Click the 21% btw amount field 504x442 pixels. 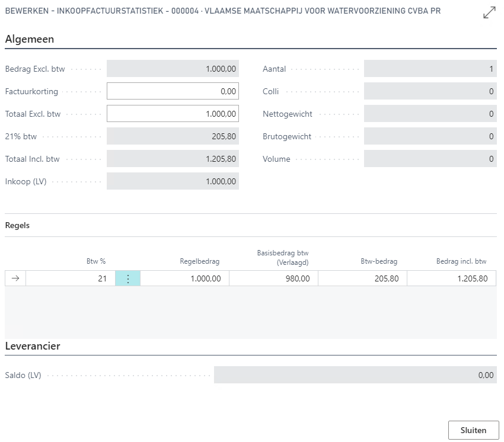pyautogui.click(x=173, y=136)
